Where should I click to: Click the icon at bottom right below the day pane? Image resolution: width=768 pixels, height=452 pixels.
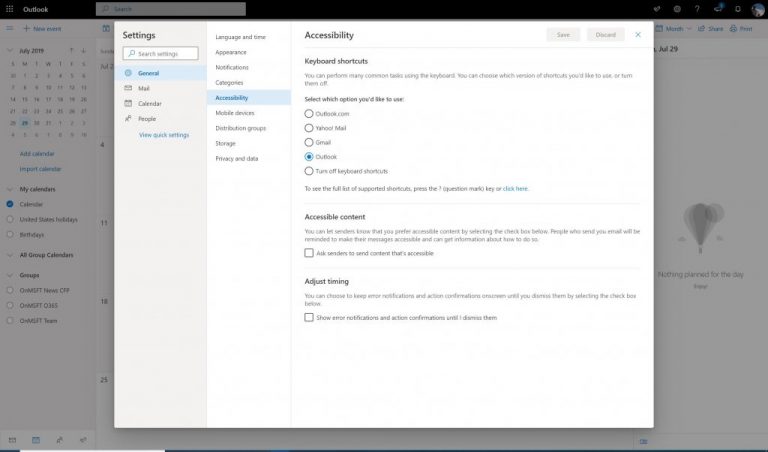coord(644,441)
